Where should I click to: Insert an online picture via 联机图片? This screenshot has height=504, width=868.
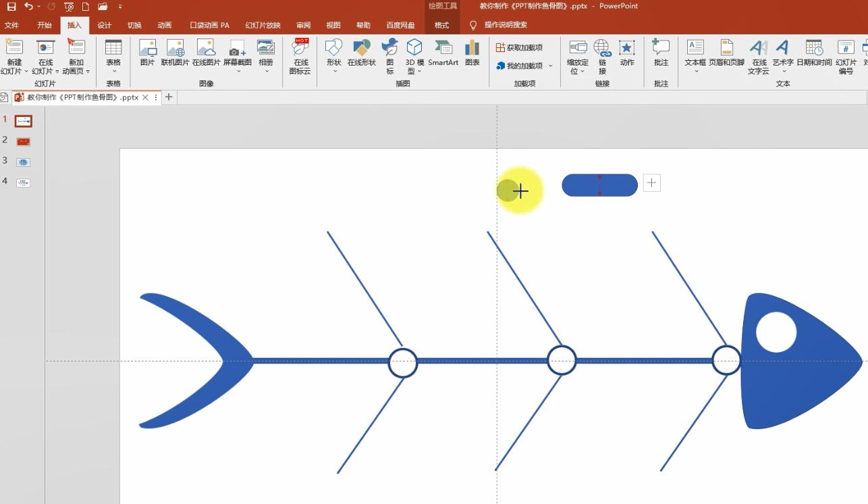pyautogui.click(x=175, y=53)
